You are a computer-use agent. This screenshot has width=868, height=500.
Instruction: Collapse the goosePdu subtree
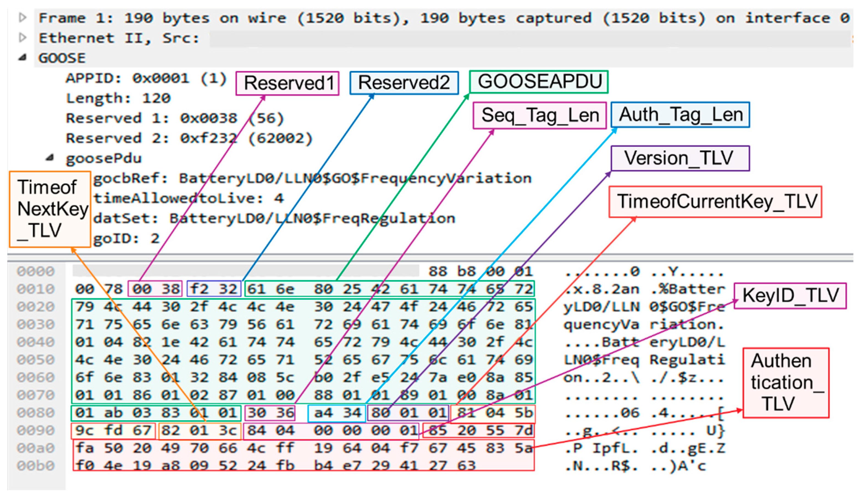pos(50,158)
